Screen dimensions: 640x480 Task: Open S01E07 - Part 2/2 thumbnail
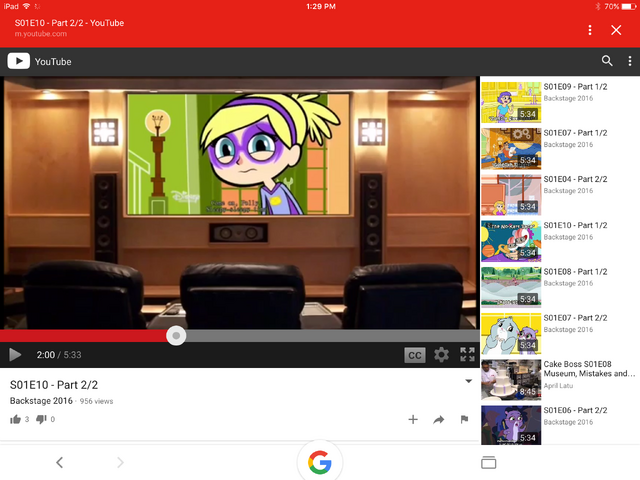pyautogui.click(x=511, y=333)
